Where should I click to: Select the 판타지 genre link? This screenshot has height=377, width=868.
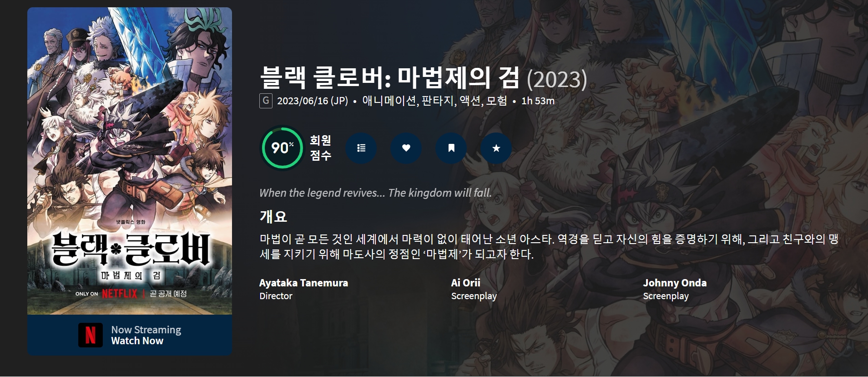pyautogui.click(x=438, y=101)
